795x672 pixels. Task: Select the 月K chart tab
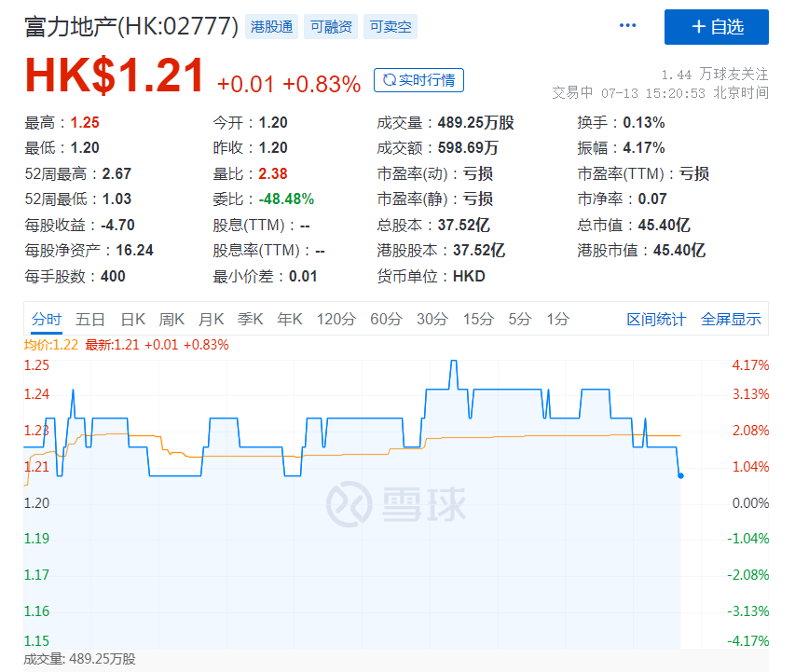[x=212, y=319]
